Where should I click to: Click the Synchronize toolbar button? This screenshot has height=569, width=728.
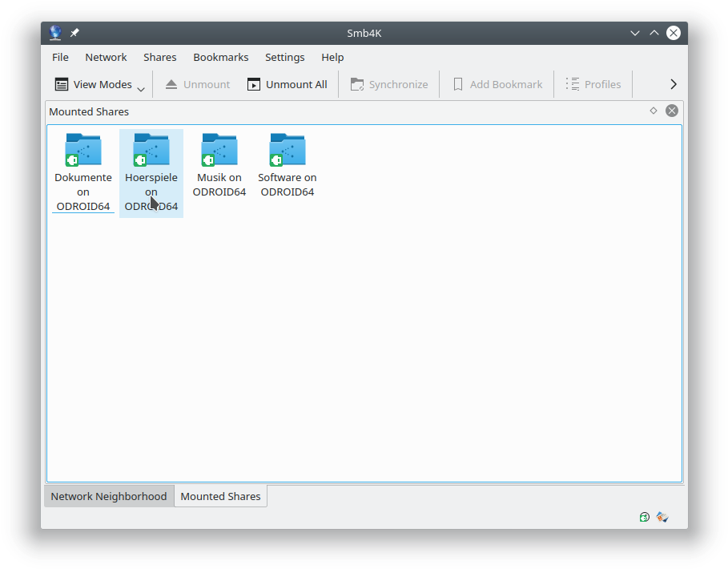click(x=389, y=84)
